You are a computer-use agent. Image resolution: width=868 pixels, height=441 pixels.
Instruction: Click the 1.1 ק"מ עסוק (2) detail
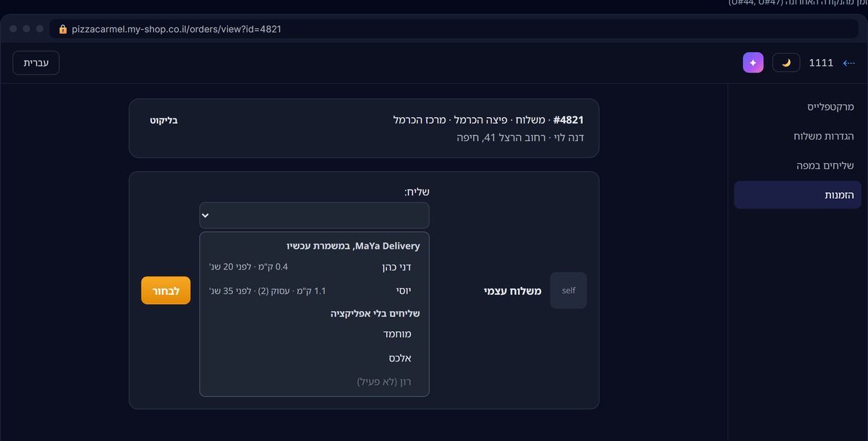coord(268,291)
